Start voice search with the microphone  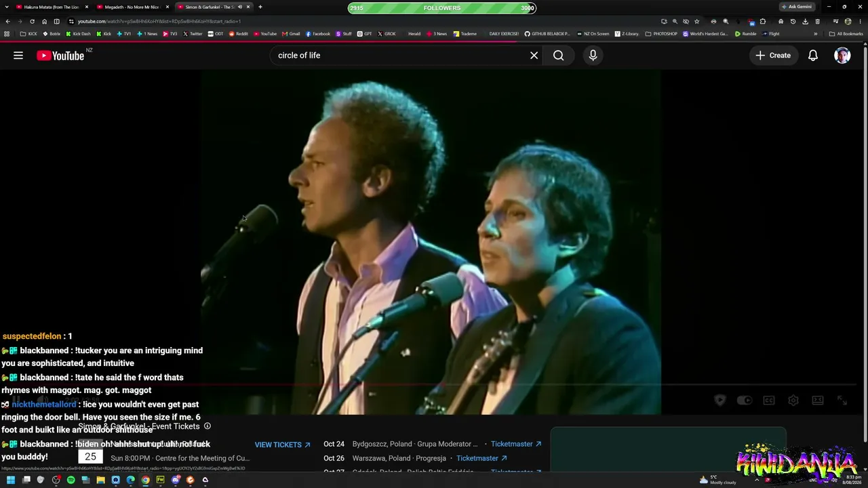[x=593, y=56]
